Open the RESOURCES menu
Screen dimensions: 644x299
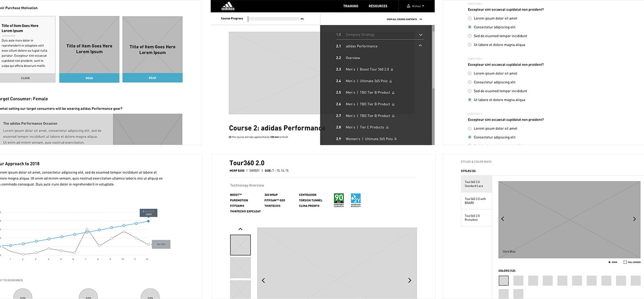(378, 6)
